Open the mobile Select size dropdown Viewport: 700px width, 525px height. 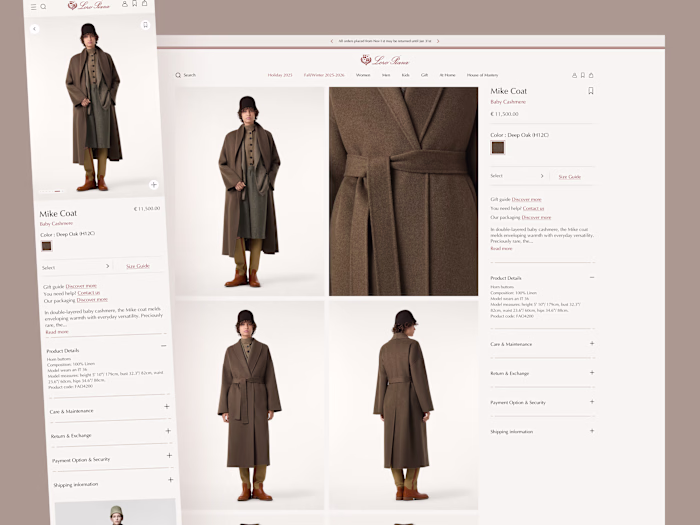76,267
